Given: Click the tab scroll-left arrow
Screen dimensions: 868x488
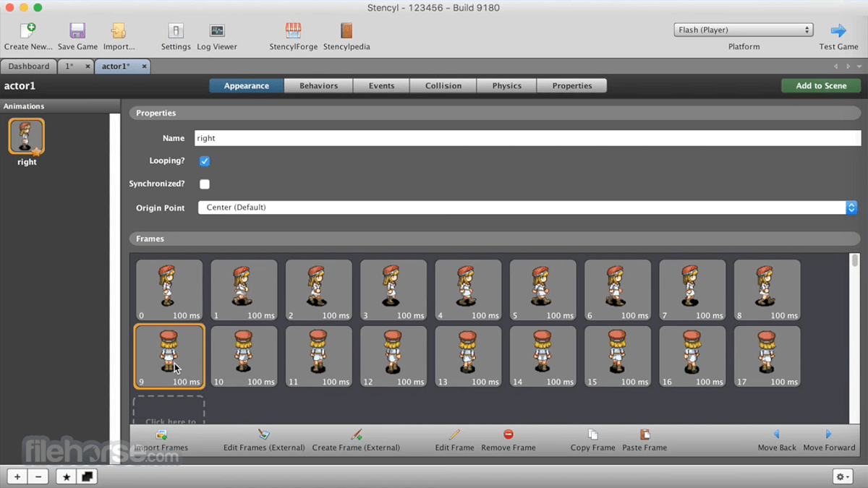Looking at the screenshot, I should [836, 67].
